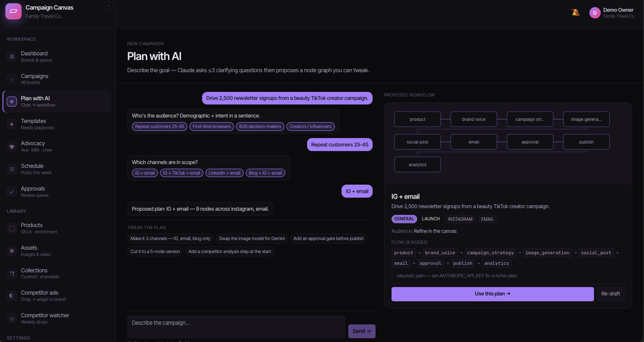Click the 'image_generation' flow tag
644x342 pixels.
(x=547, y=253)
